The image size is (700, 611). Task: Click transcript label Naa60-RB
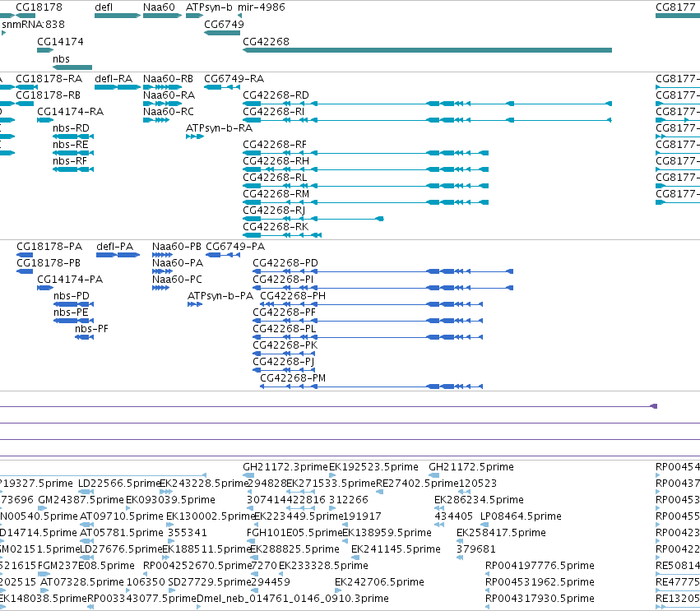click(169, 79)
